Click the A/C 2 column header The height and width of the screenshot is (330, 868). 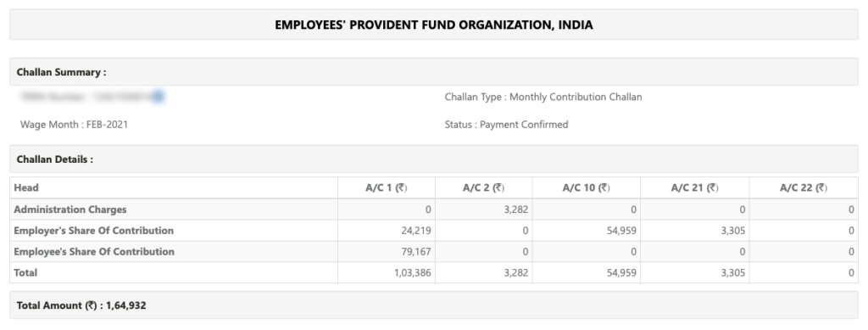click(483, 187)
